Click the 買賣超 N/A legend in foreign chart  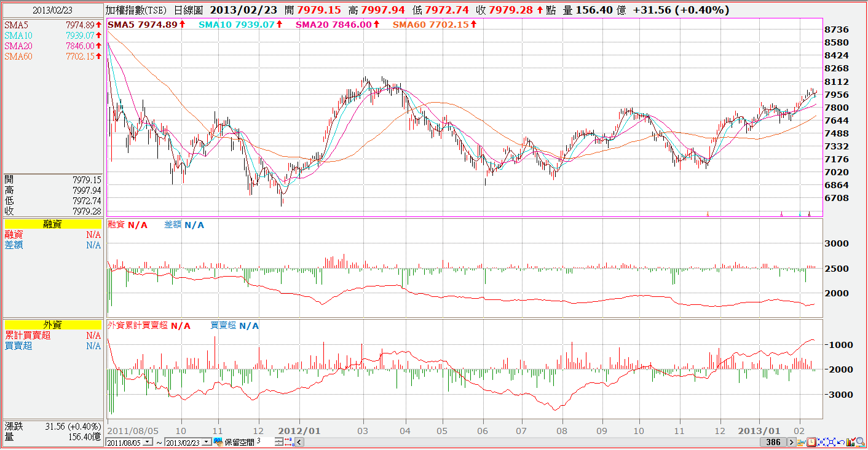coord(235,325)
